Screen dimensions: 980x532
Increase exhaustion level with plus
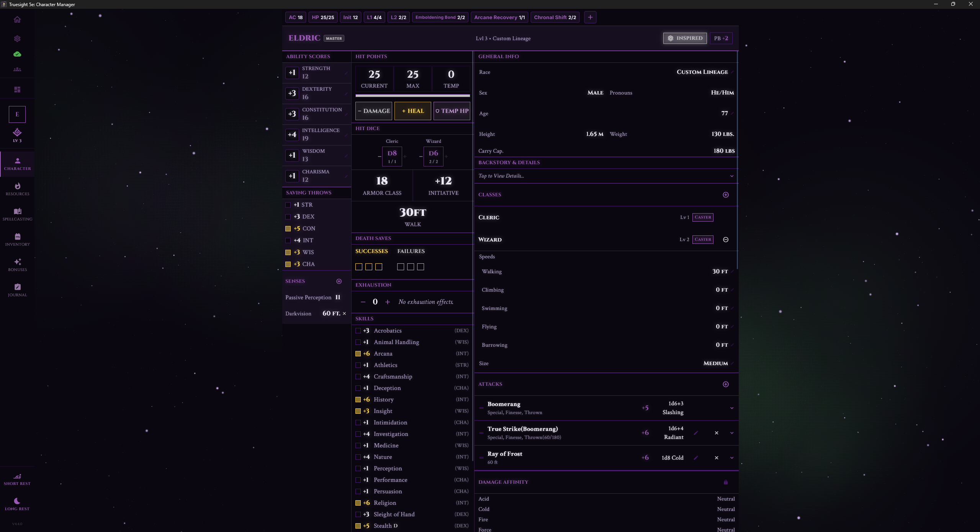click(388, 302)
